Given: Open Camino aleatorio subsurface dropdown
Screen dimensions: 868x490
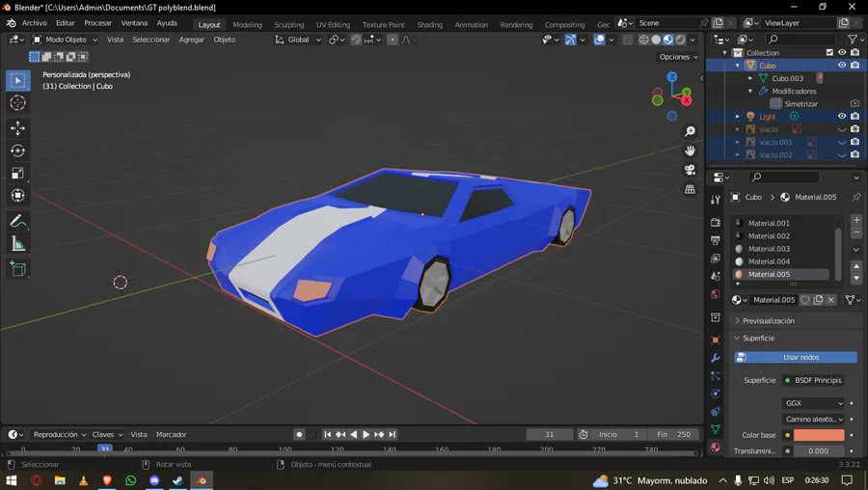Looking at the screenshot, I should pyautogui.click(x=813, y=420).
